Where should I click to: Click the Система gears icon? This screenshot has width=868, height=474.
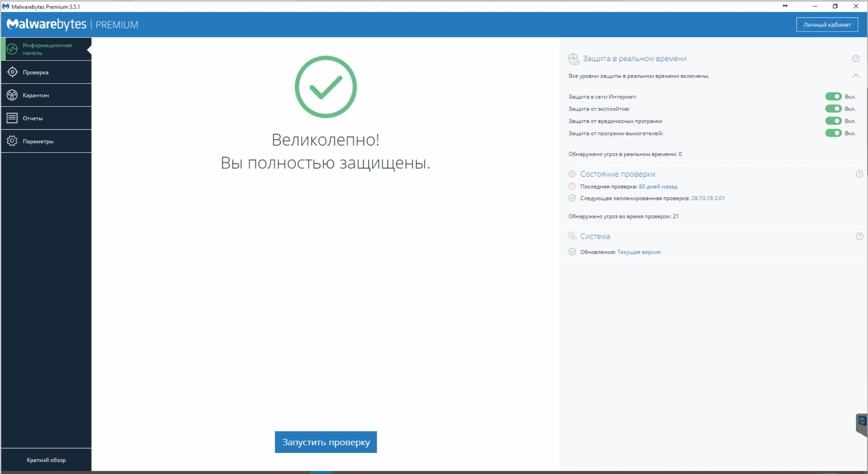tap(572, 236)
